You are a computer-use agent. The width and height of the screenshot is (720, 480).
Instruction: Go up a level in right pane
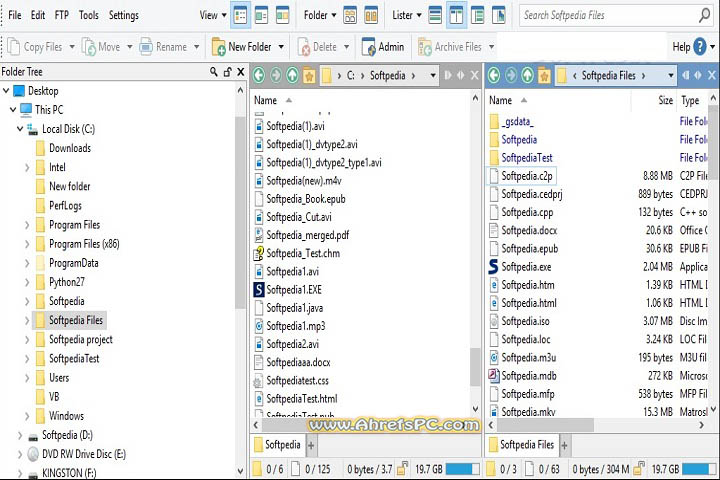click(x=528, y=75)
